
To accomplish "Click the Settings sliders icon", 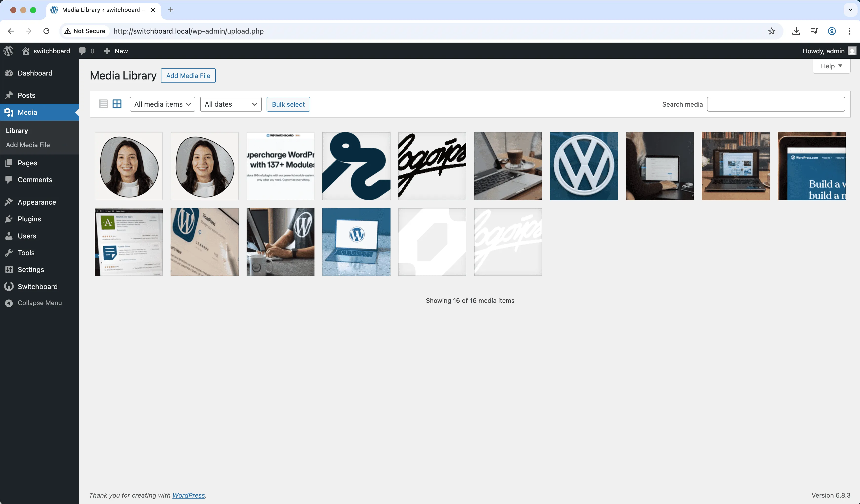I will (x=9, y=269).
